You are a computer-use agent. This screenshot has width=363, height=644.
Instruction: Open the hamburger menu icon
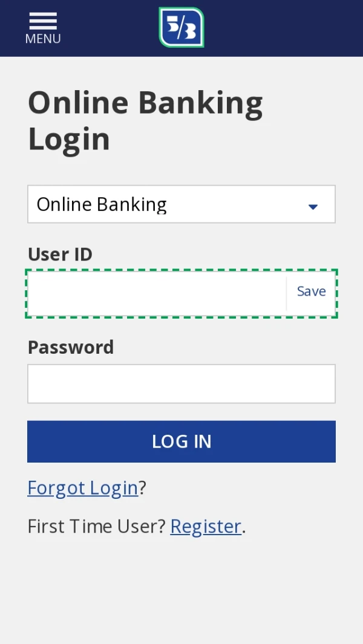coord(43,21)
